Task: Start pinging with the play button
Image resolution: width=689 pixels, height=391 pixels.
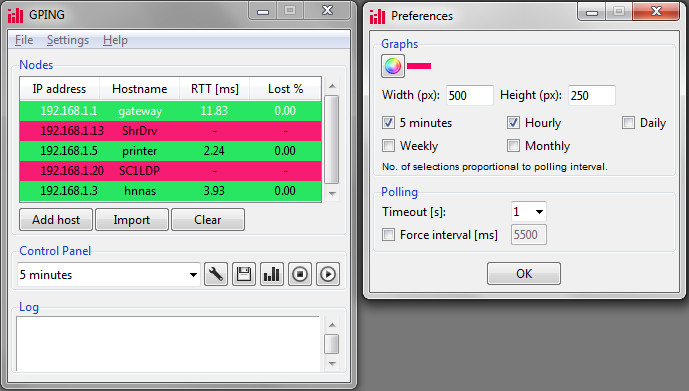Action: (328, 274)
